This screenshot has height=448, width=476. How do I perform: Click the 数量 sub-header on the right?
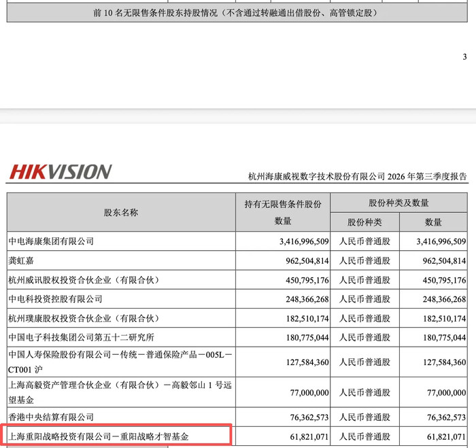(x=433, y=222)
